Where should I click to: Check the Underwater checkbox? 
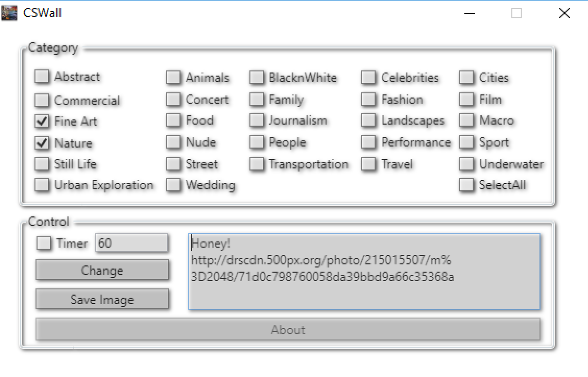(466, 164)
